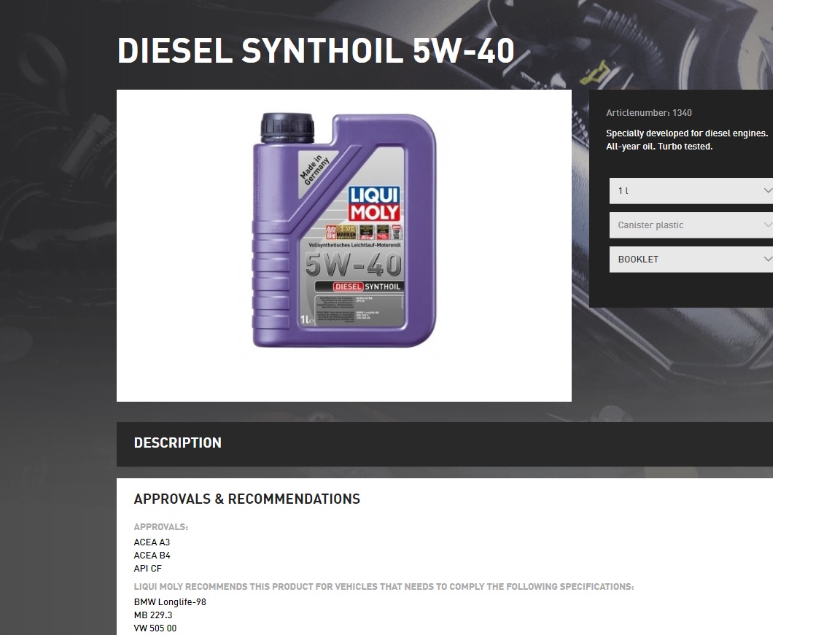
Task: Open the 1 l size dropdown
Action: click(691, 190)
